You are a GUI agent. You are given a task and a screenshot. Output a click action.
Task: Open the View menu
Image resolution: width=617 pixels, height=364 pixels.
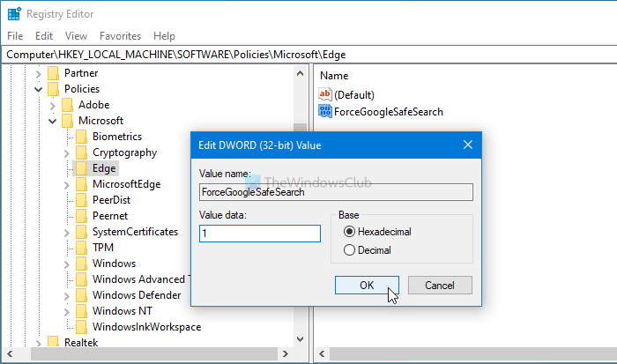click(x=76, y=36)
